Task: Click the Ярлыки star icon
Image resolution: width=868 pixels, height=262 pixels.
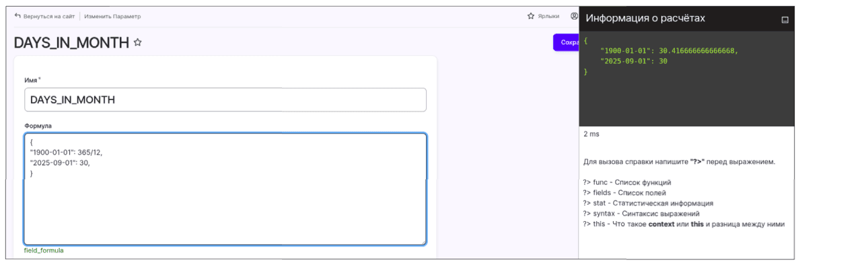Action: pyautogui.click(x=531, y=15)
